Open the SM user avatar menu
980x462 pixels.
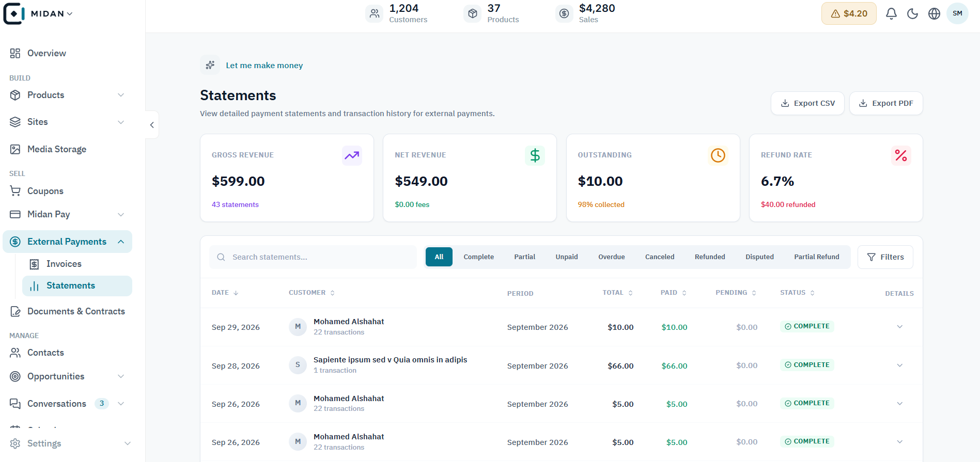coord(957,13)
